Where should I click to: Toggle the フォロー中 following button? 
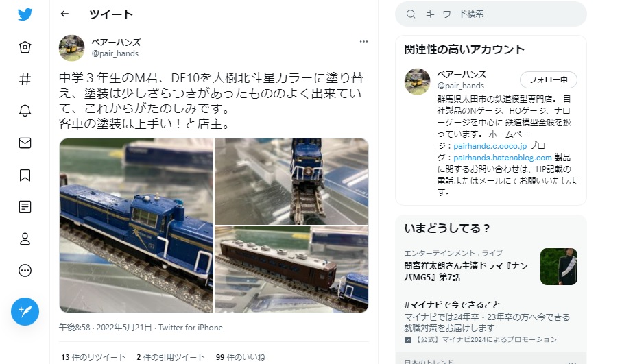(548, 80)
